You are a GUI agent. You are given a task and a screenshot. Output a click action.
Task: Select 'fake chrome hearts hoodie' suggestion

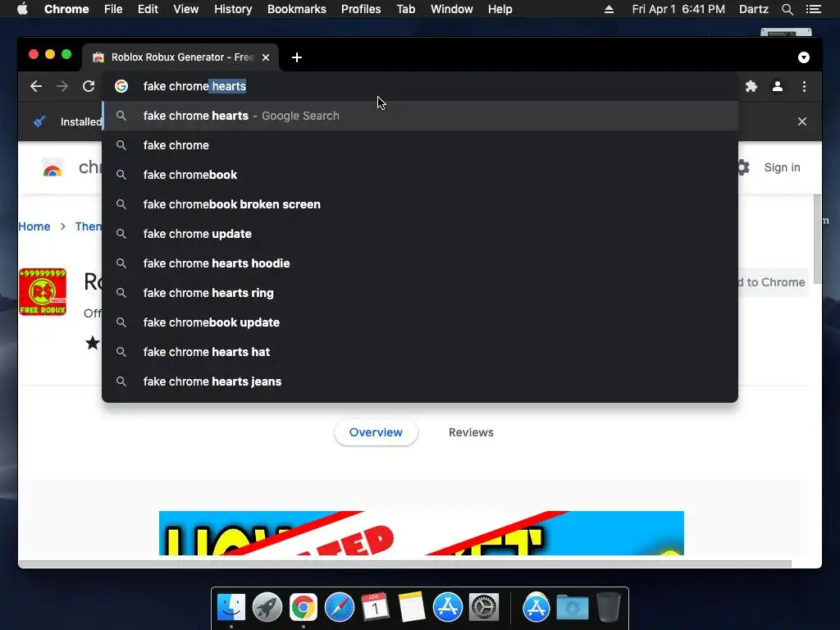click(420, 263)
